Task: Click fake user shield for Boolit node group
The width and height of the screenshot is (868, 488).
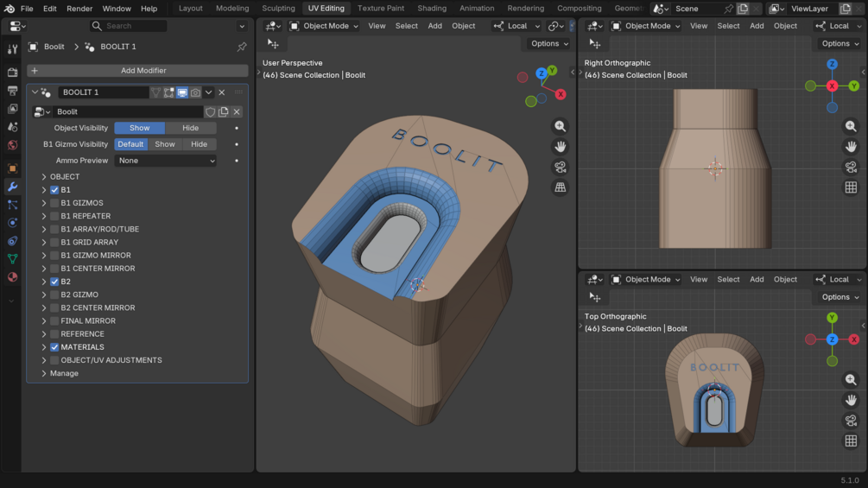Action: [211, 111]
